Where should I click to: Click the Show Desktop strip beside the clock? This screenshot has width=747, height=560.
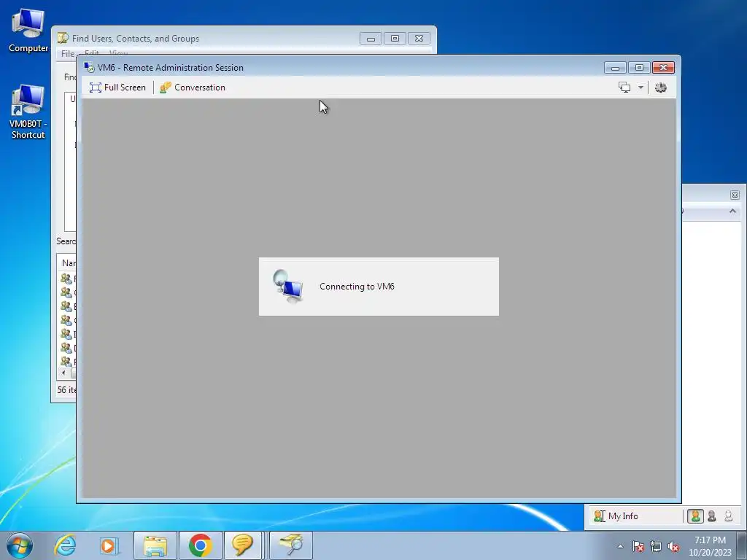click(x=742, y=545)
